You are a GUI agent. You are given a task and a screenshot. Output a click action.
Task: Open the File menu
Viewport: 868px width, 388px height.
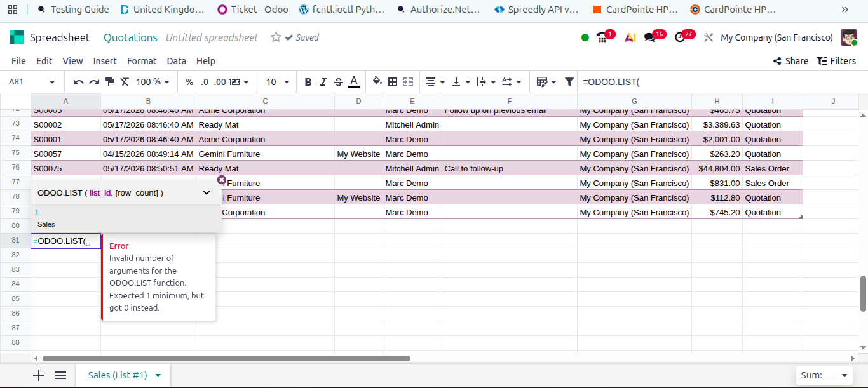(x=18, y=61)
